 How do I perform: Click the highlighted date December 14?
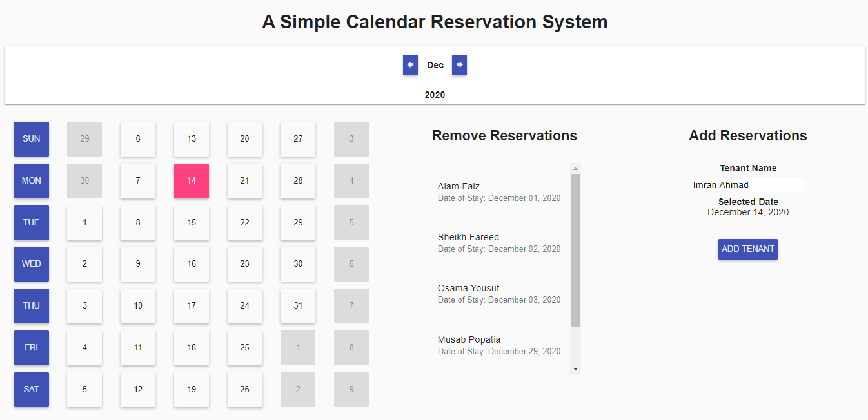pyautogui.click(x=191, y=180)
